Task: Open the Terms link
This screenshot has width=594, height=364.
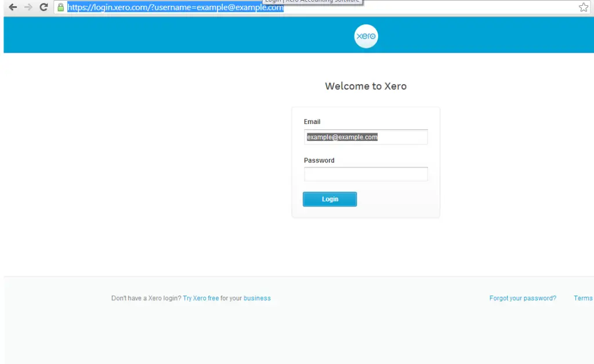Action: pyautogui.click(x=583, y=298)
